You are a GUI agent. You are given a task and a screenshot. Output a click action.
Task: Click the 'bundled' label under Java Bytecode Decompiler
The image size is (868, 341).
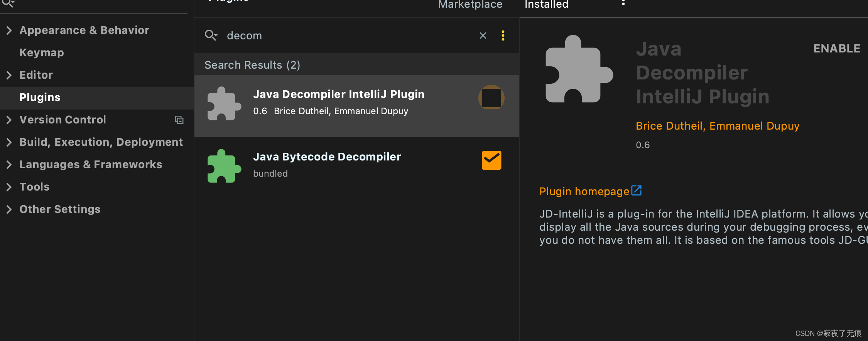270,174
